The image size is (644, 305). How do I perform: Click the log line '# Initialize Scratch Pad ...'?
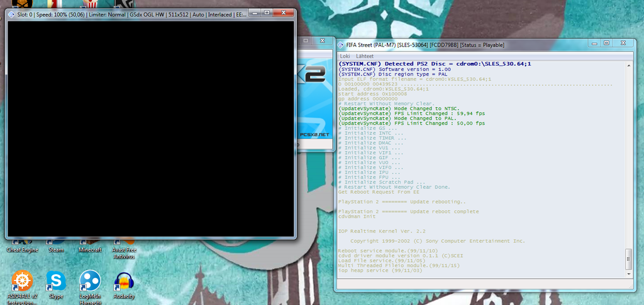click(382, 182)
